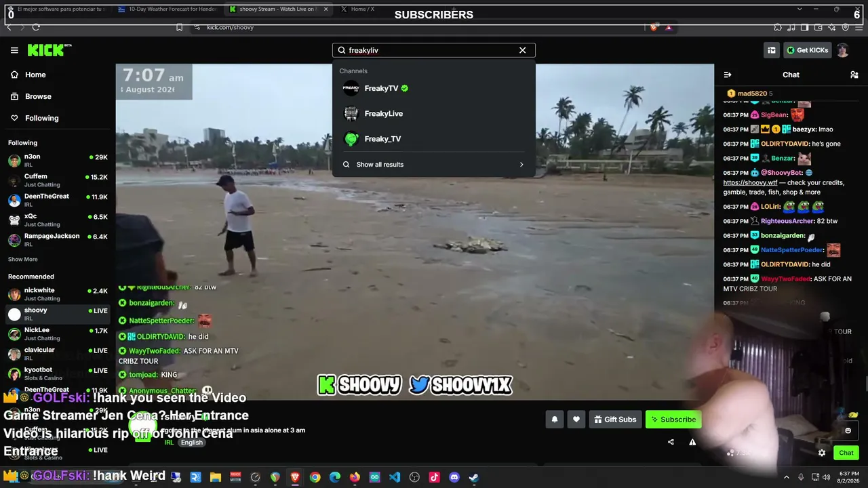Image resolution: width=868 pixels, height=488 pixels.
Task: Switch to the Home / X tab
Action: [361, 9]
